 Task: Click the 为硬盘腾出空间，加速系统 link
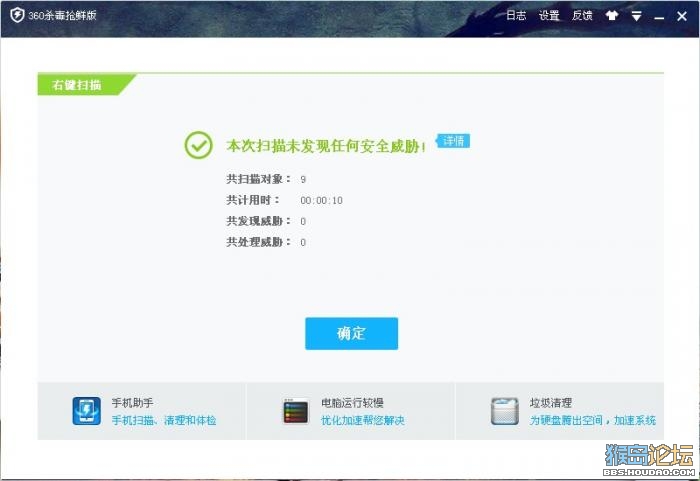point(592,420)
